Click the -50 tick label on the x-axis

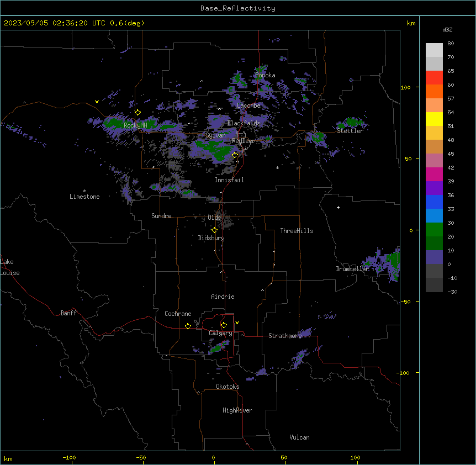(x=141, y=457)
